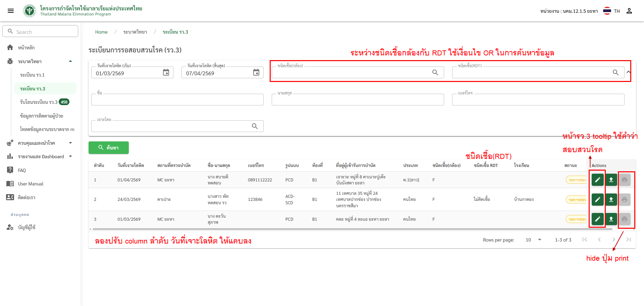Click print icon for row 3
Viewport: 644px width, 306px height.
625,219
